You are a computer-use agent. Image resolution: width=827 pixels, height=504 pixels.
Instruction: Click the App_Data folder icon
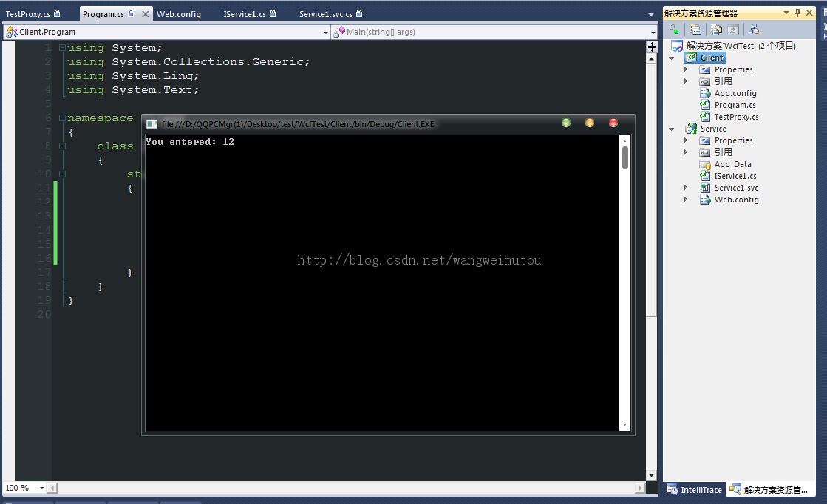pyautogui.click(x=705, y=164)
